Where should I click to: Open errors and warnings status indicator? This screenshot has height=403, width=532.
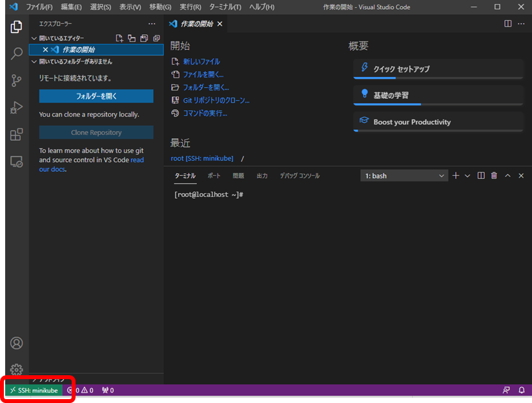(x=81, y=391)
